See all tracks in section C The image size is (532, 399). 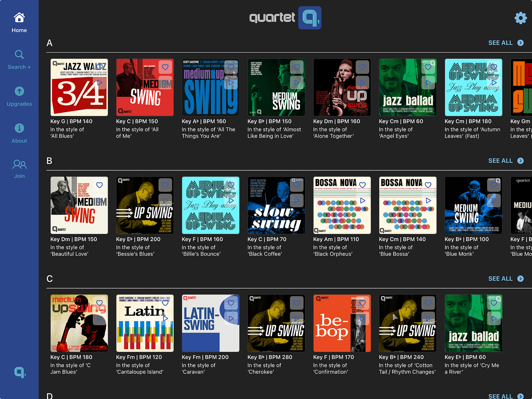point(506,279)
